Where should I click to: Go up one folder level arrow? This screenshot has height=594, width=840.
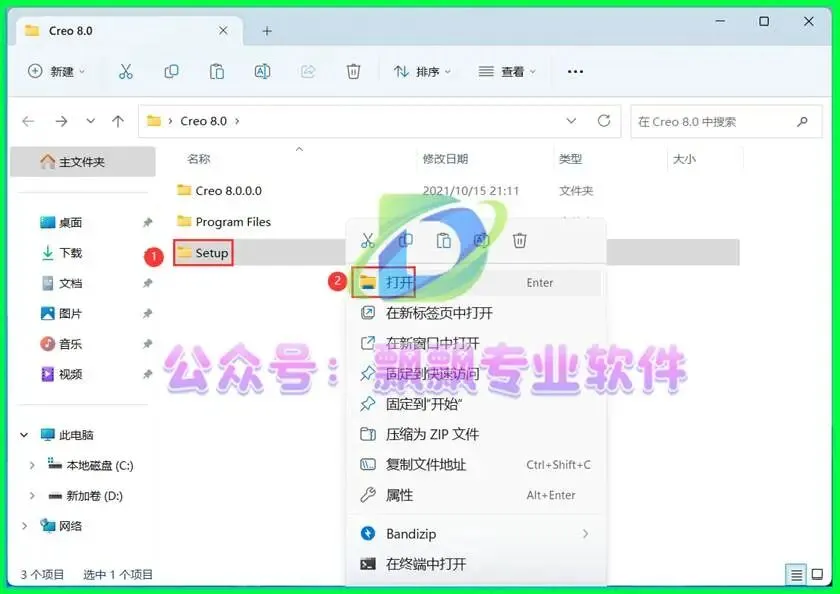(118, 122)
